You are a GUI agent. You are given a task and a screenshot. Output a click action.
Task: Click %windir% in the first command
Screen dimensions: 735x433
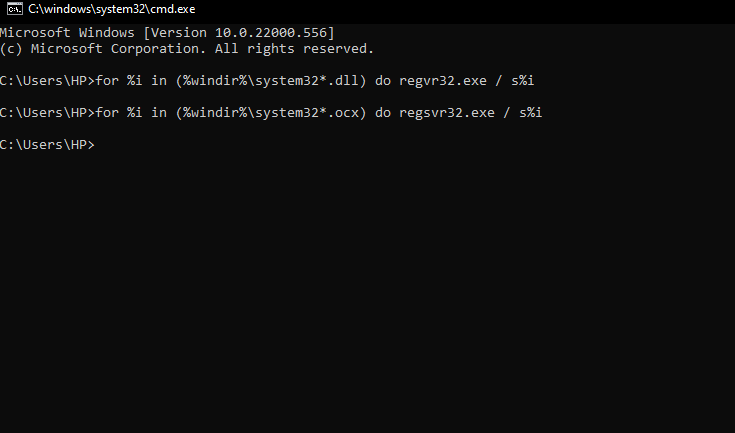pos(221,80)
